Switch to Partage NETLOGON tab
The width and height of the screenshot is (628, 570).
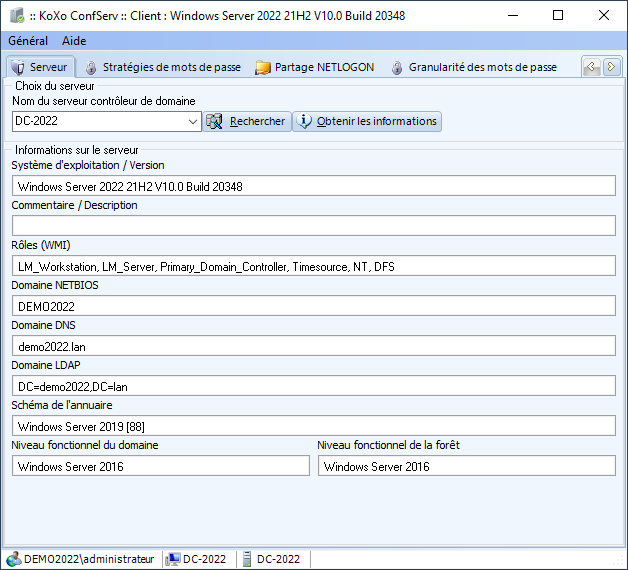[x=314, y=67]
